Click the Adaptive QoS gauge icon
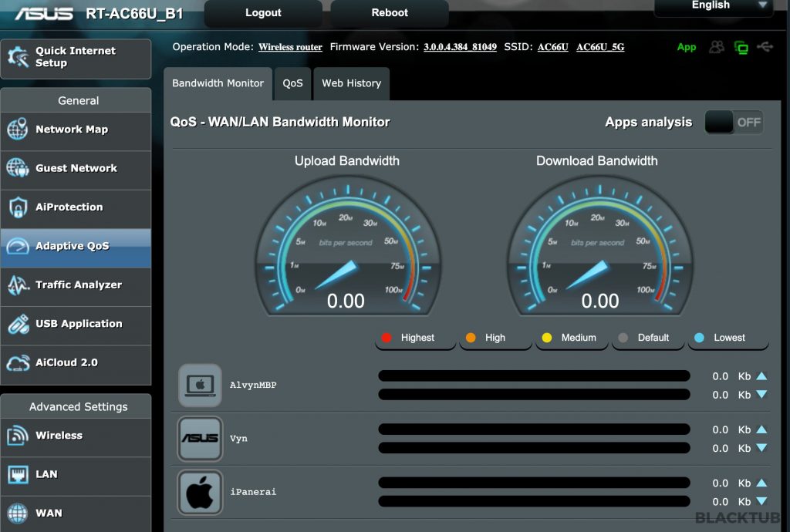This screenshot has height=532, width=790. click(x=18, y=246)
